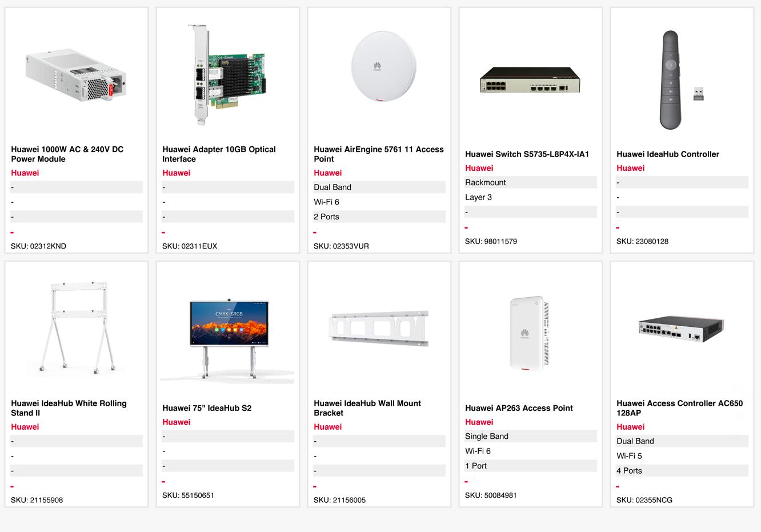This screenshot has width=761, height=532.
Task: Open Huawei Adapter 10GB Optical Interface title link
Action: coord(219,154)
